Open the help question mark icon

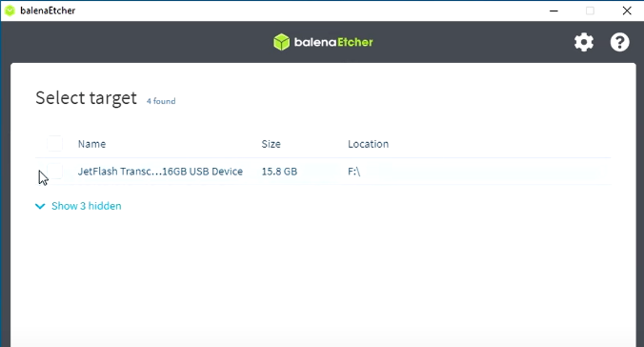point(619,42)
